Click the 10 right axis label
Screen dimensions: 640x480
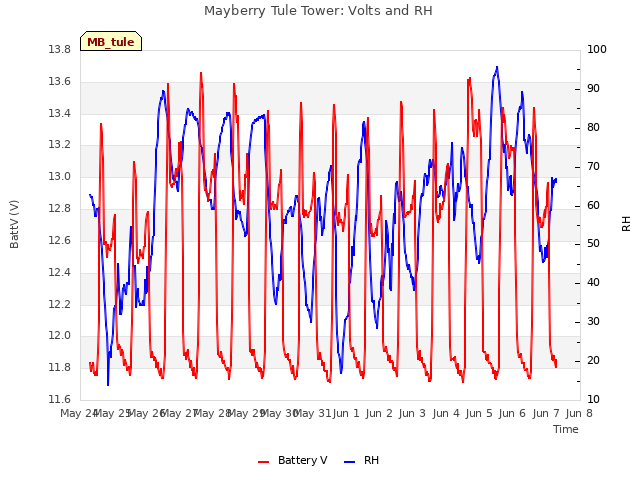(593, 399)
